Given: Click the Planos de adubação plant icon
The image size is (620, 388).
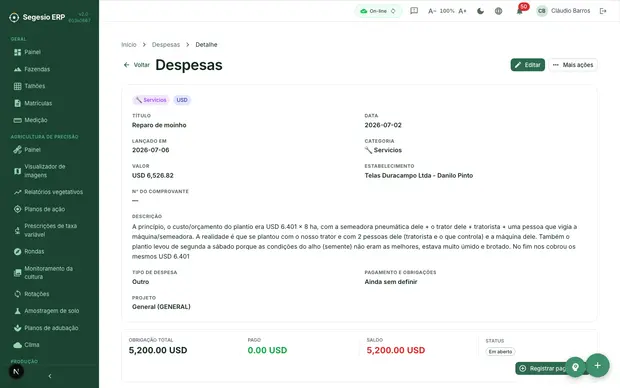Looking at the screenshot, I should click(x=17, y=328).
